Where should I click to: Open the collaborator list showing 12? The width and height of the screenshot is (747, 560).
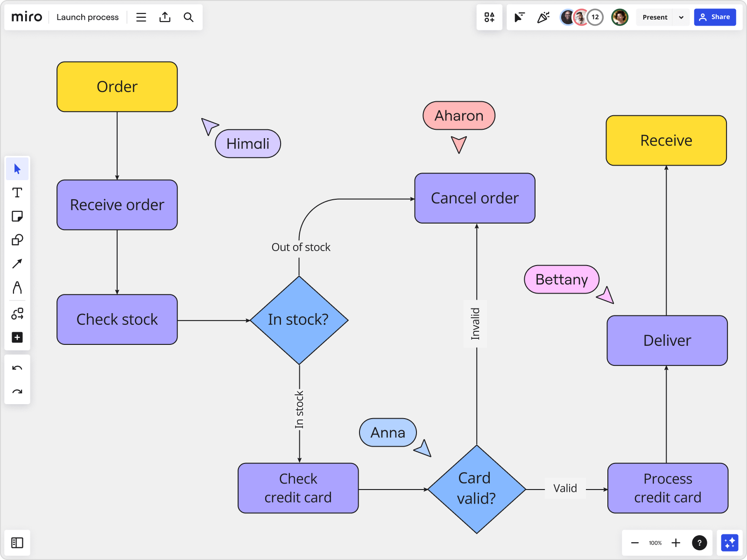click(595, 17)
